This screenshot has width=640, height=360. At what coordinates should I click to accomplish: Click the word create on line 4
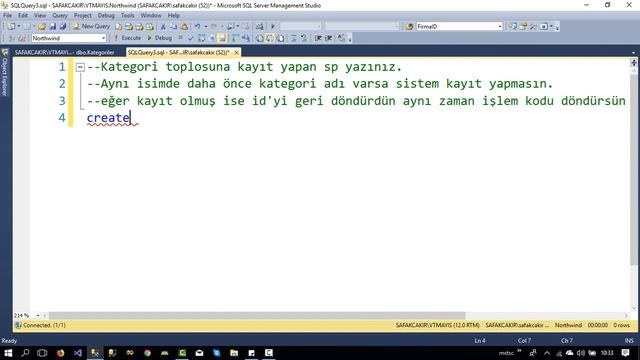point(108,118)
